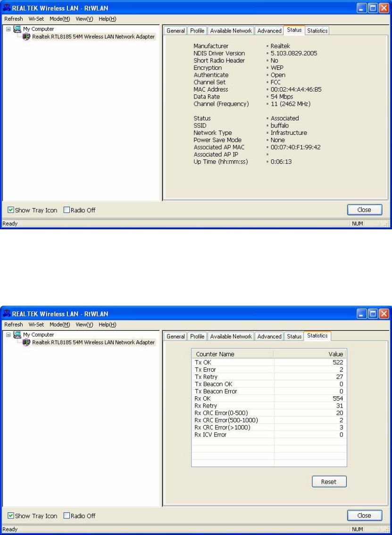This screenshot has height=535, width=392.
Task: Open the Advanced tab in the bottom window
Action: (x=269, y=336)
